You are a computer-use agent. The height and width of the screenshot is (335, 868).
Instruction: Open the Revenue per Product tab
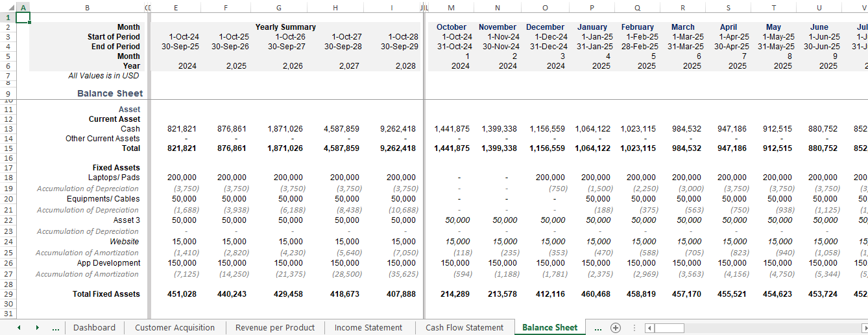(275, 328)
